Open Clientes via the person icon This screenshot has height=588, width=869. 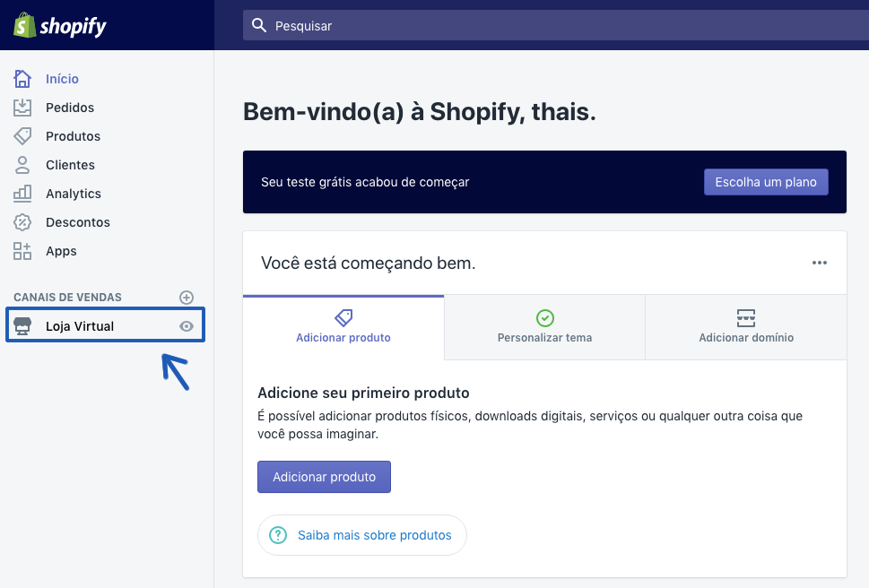tap(22, 165)
